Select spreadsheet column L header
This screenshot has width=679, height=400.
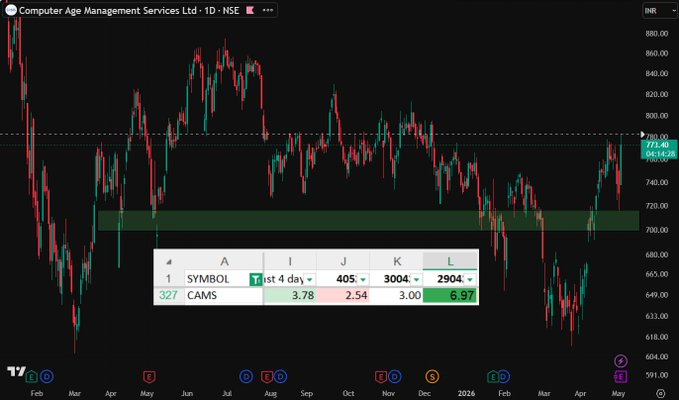[450, 261]
